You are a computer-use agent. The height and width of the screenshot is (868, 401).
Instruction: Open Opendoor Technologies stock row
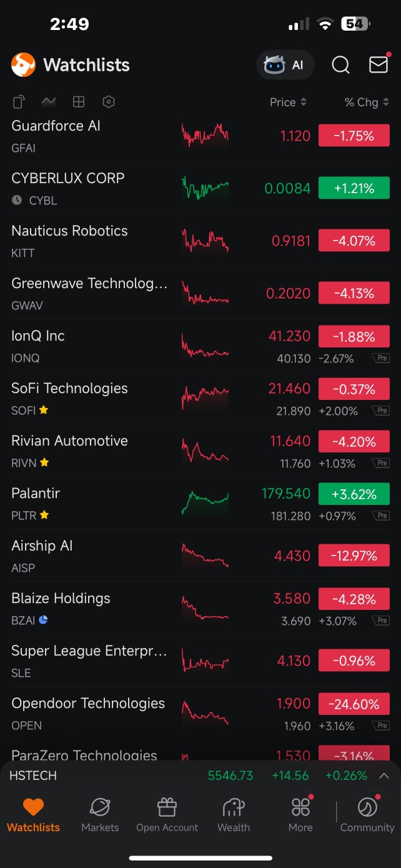(200, 714)
